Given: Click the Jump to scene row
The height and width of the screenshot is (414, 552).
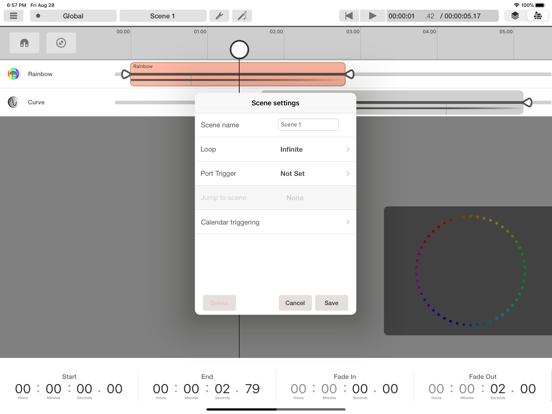Looking at the screenshot, I should [275, 198].
